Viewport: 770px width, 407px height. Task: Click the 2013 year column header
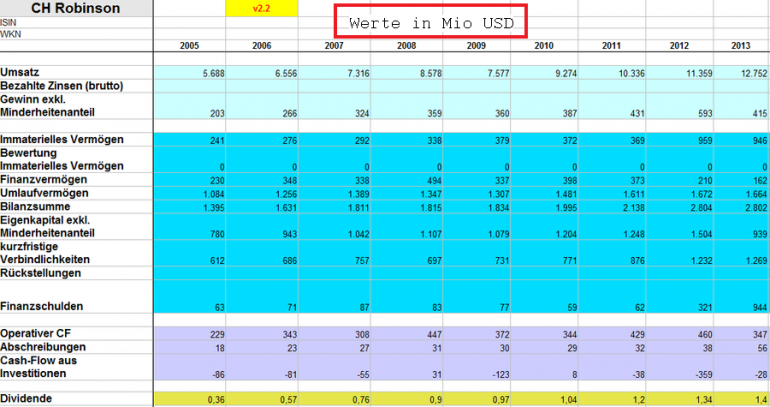tap(741, 46)
